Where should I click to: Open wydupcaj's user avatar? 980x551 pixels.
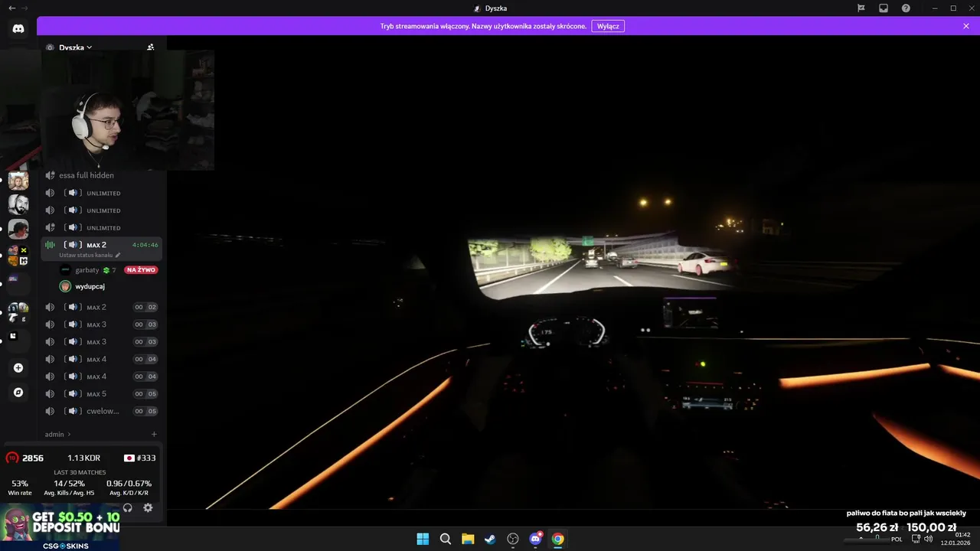65,286
